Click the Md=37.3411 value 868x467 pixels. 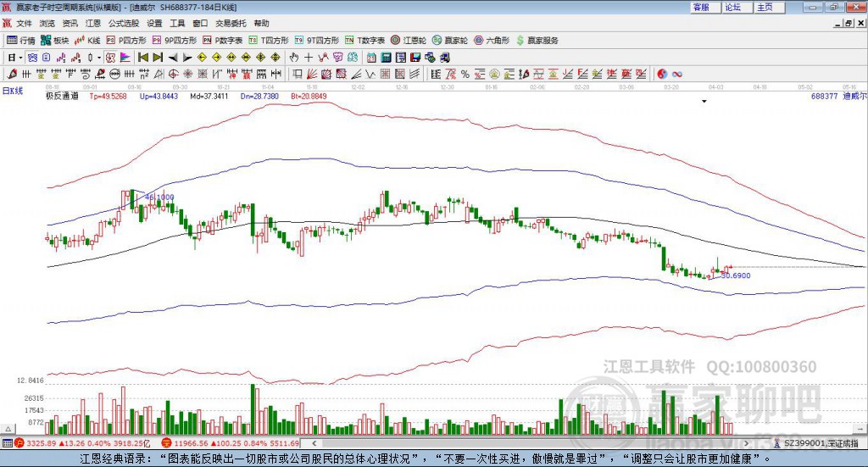pos(209,97)
